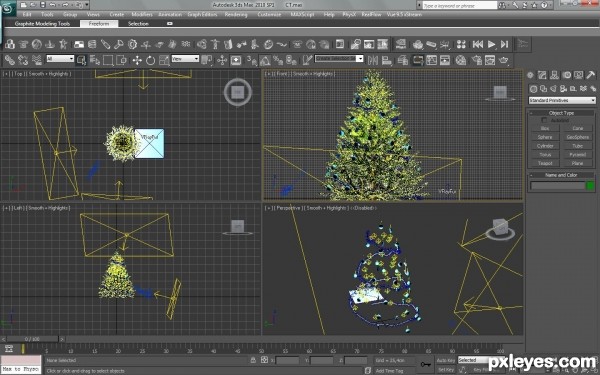Open the All selection filter dropdown
The width and height of the screenshot is (600, 375).
[60, 59]
